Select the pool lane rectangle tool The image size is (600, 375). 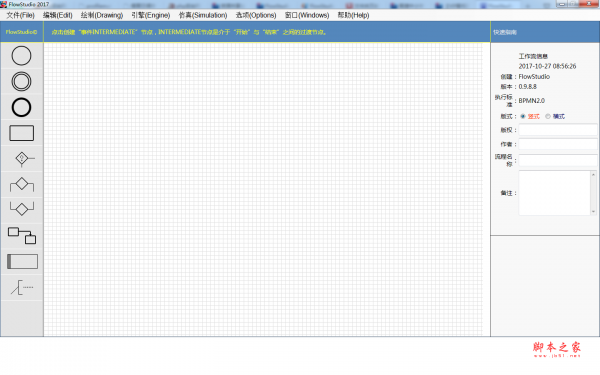tap(22, 261)
